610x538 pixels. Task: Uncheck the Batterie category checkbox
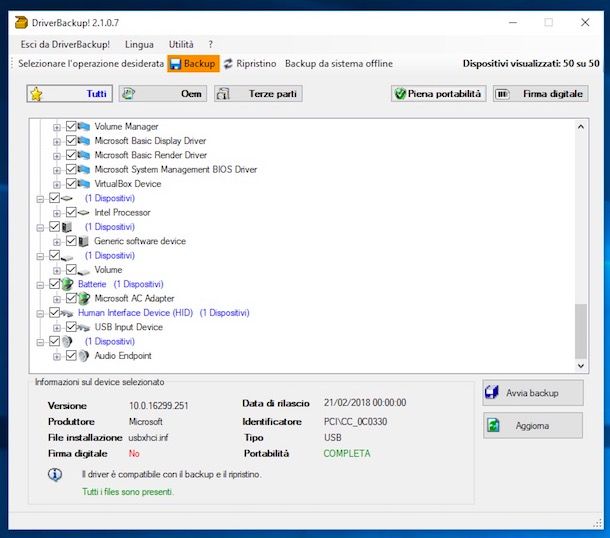pyautogui.click(x=54, y=284)
